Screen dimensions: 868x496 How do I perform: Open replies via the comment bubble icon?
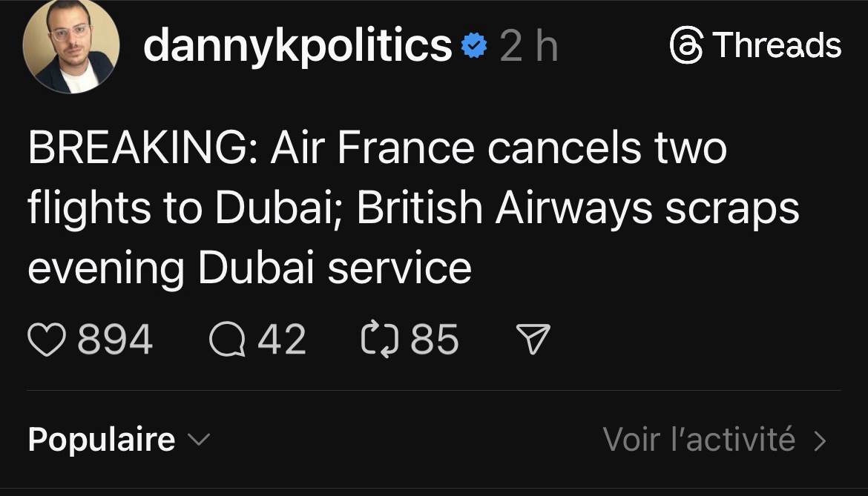pyautogui.click(x=226, y=340)
